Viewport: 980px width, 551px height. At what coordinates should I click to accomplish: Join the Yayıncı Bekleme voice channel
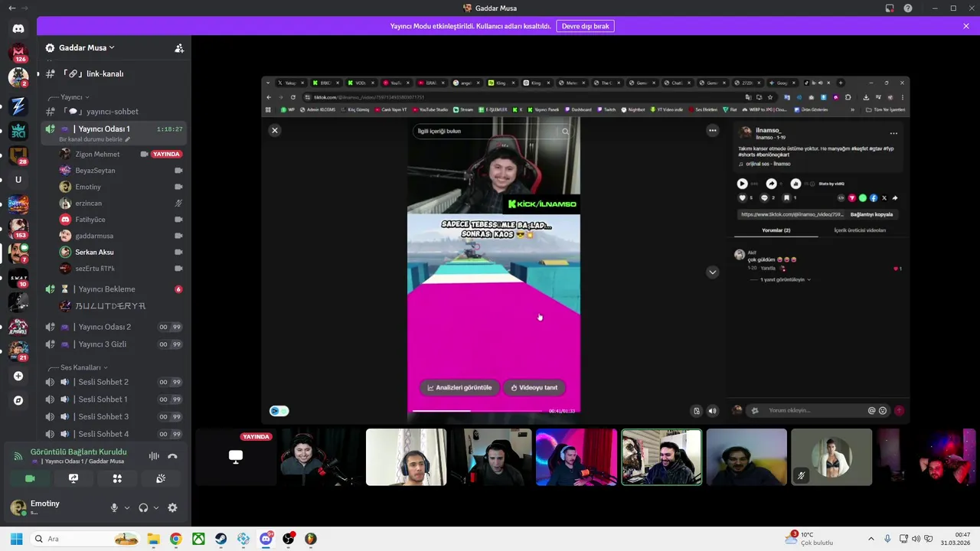pyautogui.click(x=115, y=289)
